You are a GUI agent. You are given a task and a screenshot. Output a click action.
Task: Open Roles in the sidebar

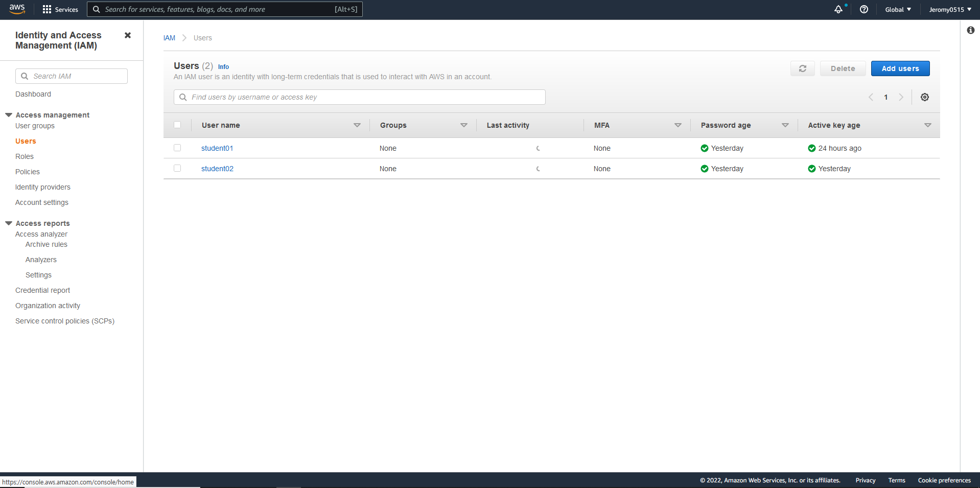coord(25,156)
